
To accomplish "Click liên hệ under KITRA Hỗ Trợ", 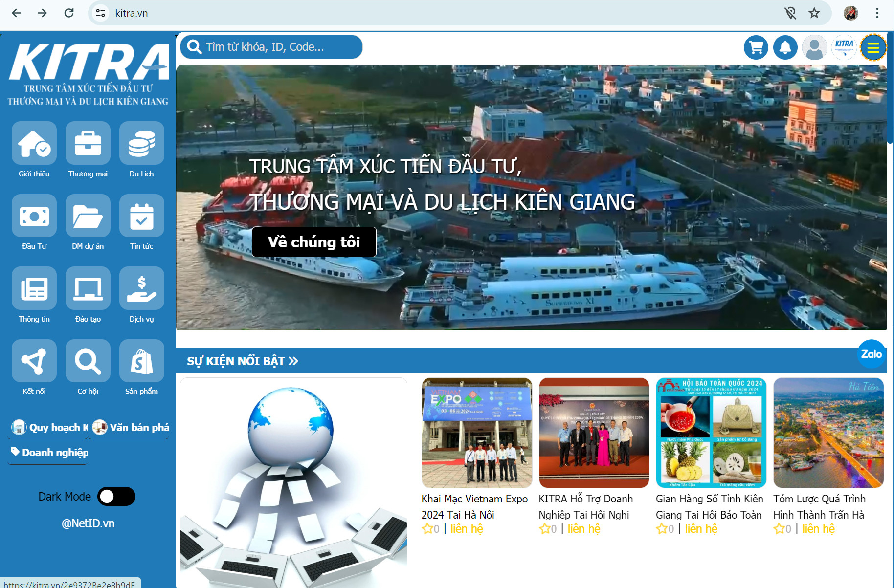I will click(584, 528).
